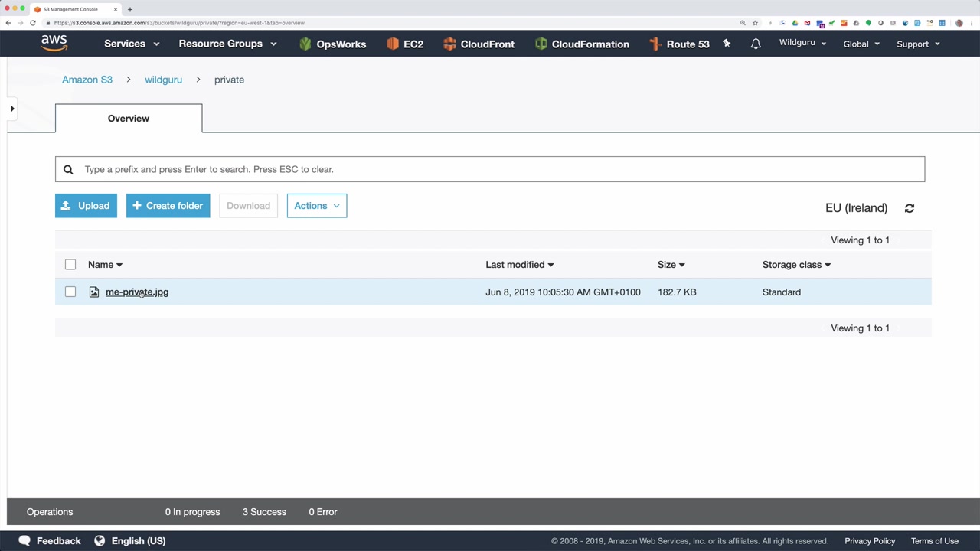Open the Actions dropdown
Image resolution: width=980 pixels, height=551 pixels.
tap(317, 206)
